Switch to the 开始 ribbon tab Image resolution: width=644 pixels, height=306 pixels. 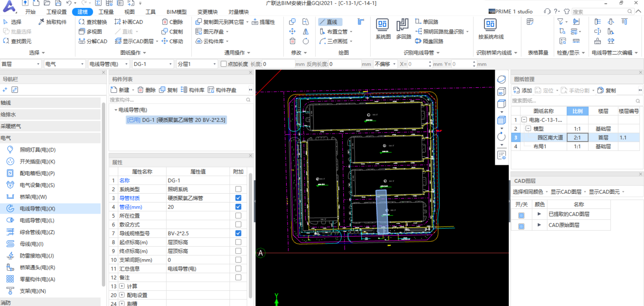[x=30, y=12]
